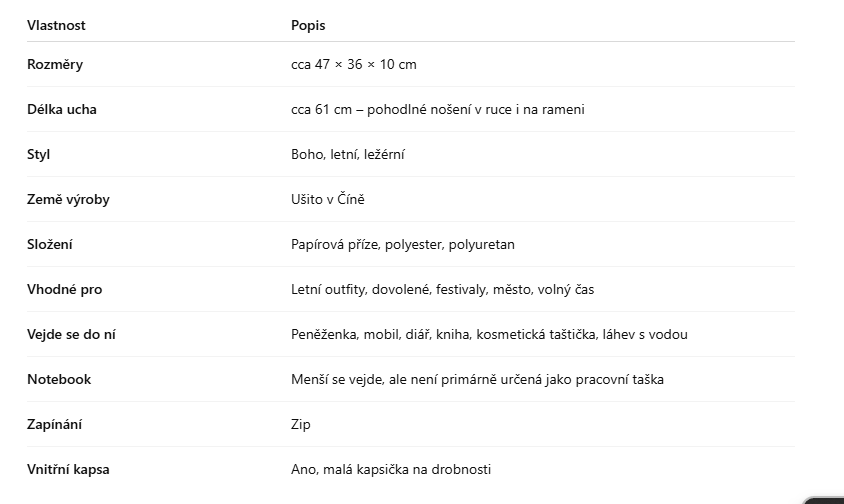Viewport: 844px width, 504px height.
Task: Click the "Letní outfity, dovolené" description cell
Action: (x=442, y=289)
